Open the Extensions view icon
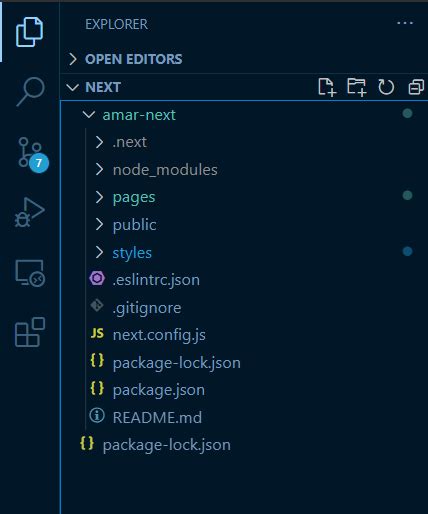The height and width of the screenshot is (514, 428). (x=30, y=332)
